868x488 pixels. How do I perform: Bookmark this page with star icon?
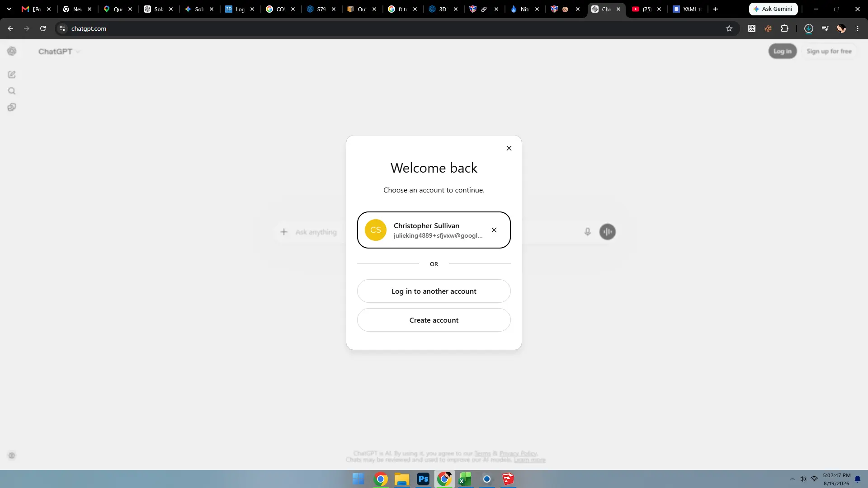729,28
